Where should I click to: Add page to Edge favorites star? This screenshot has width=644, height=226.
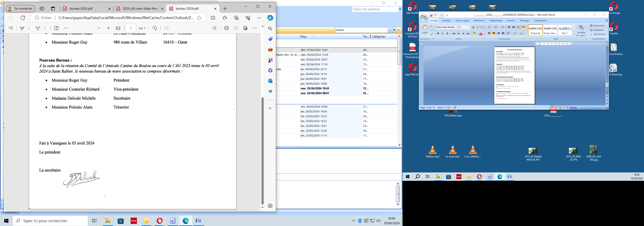point(199,18)
